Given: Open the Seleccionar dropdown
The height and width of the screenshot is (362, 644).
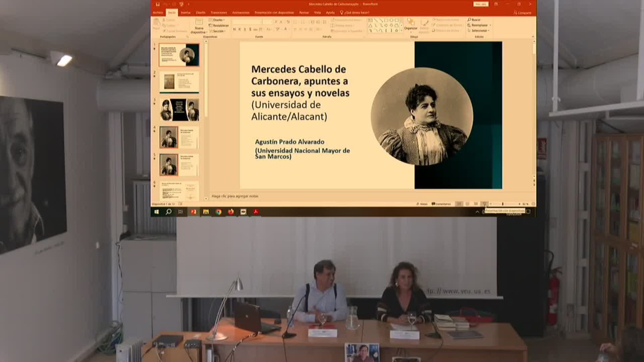Looking at the screenshot, I should 478,31.
